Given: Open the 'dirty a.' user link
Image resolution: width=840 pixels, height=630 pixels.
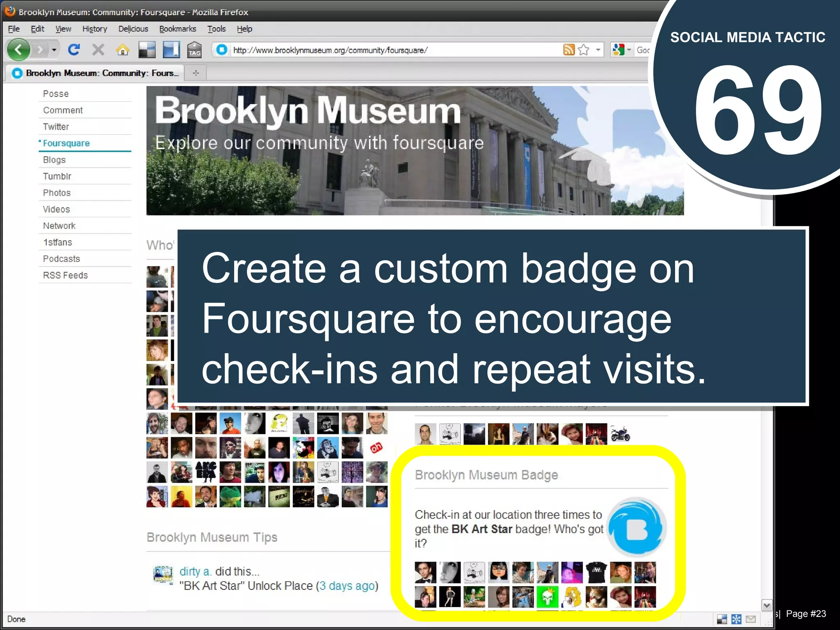Looking at the screenshot, I should [x=195, y=571].
